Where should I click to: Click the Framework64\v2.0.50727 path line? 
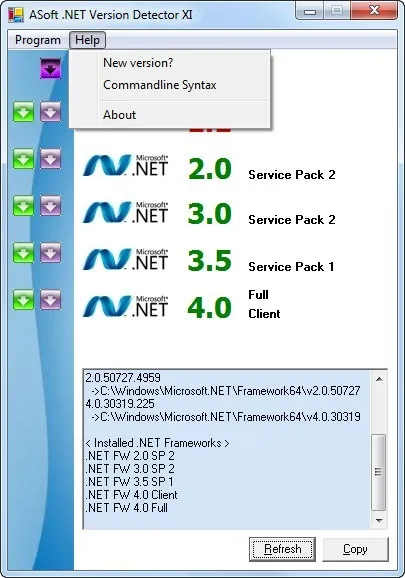click(226, 391)
